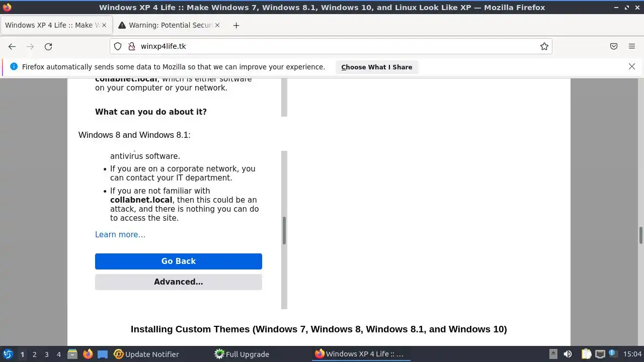Click the Go Back button
The height and width of the screenshot is (362, 644).
[179, 261]
